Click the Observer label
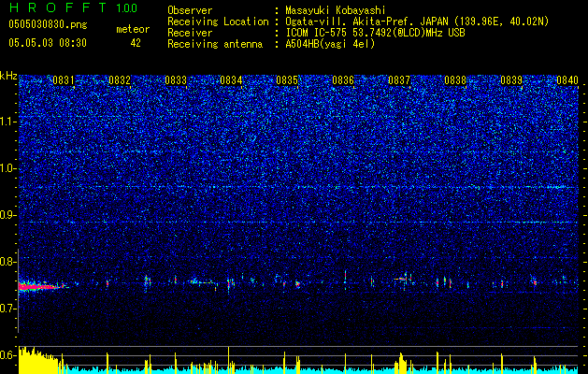Viewport: 588px width, 374px height. click(190, 10)
